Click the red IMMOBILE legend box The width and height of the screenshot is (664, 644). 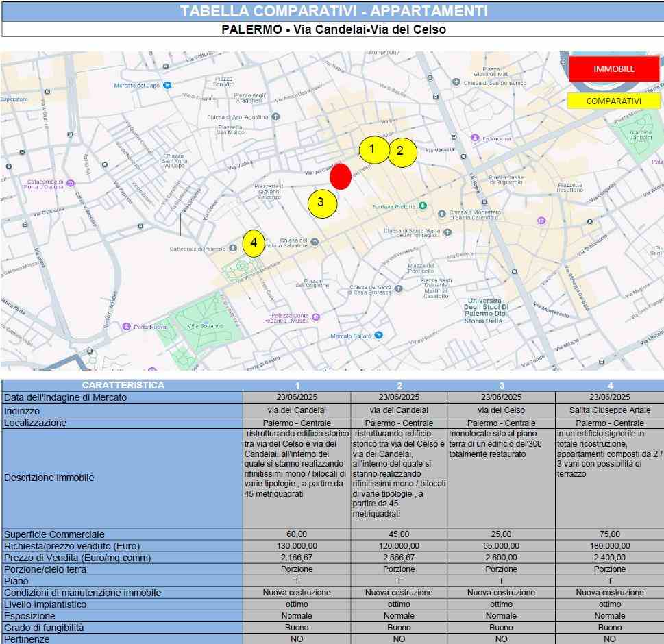(613, 69)
